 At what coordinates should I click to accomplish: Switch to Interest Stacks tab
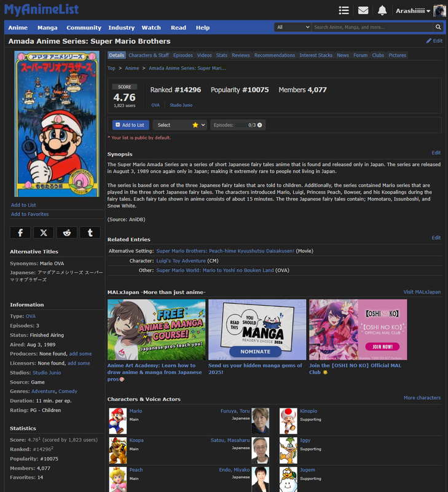(x=316, y=55)
